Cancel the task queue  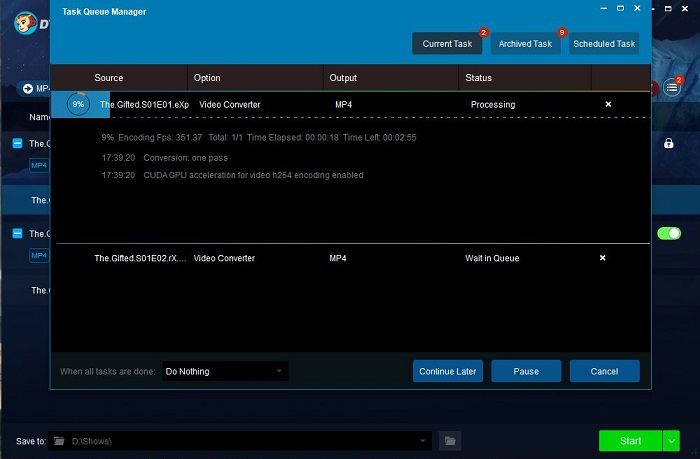(604, 371)
